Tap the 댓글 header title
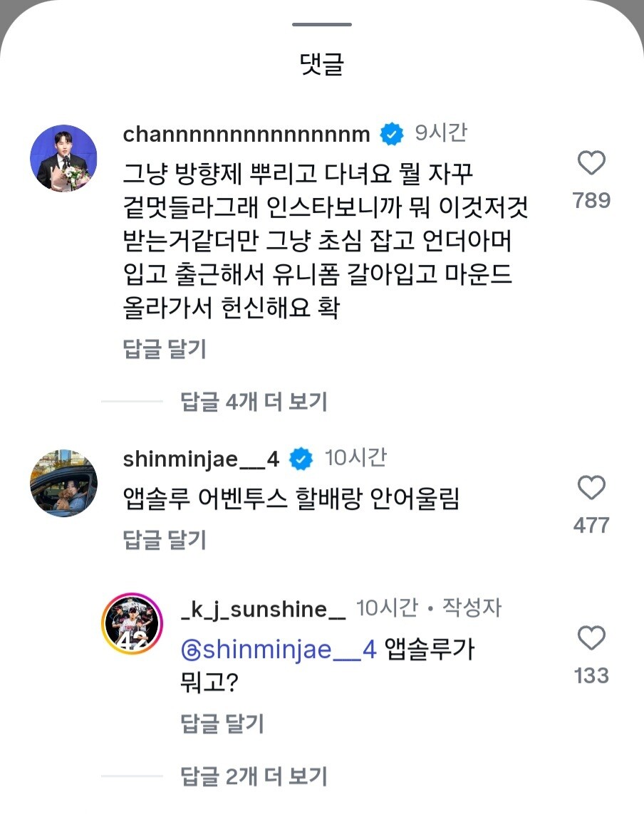 pyautogui.click(x=322, y=66)
